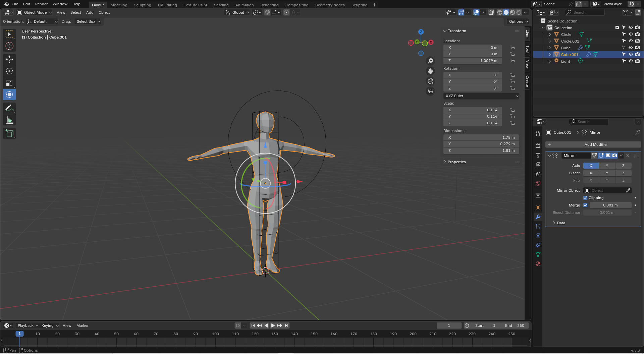The image size is (644, 354).
Task: Open the XYZ Euler rotation mode dropdown
Action: click(481, 96)
